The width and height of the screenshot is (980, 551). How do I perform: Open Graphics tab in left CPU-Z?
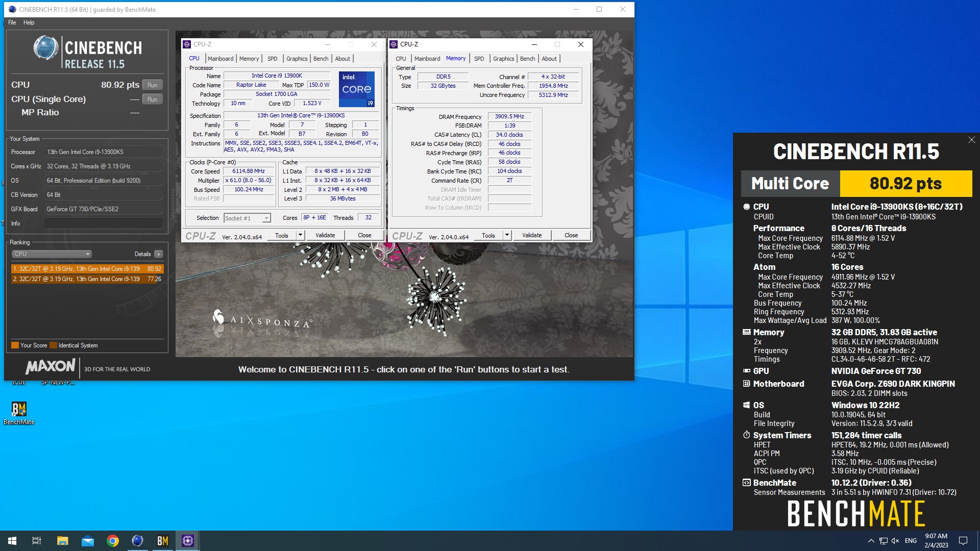click(x=297, y=59)
